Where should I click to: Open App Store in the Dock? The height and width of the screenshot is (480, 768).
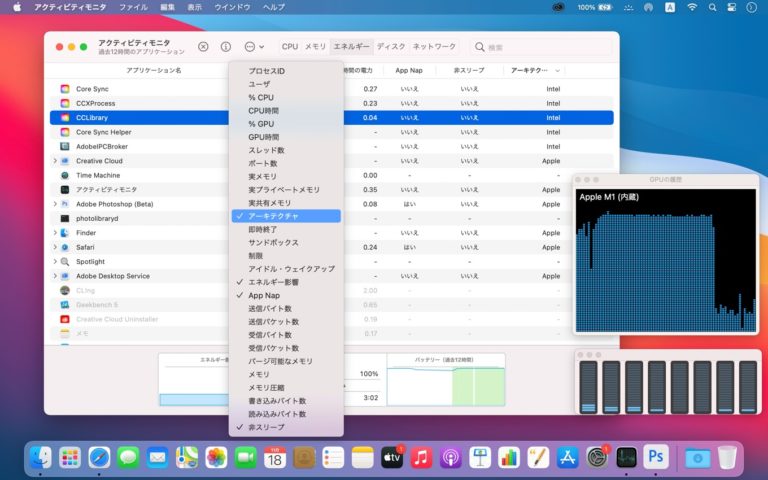(567, 458)
